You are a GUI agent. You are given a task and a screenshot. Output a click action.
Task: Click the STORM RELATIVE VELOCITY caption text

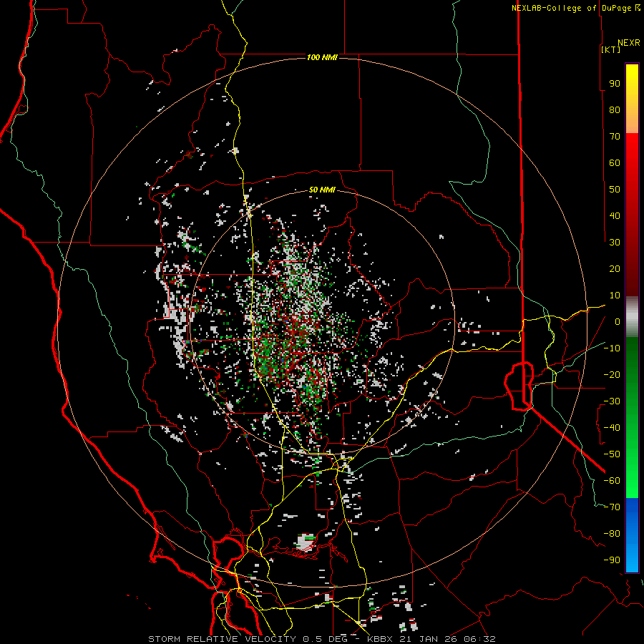(x=222, y=639)
